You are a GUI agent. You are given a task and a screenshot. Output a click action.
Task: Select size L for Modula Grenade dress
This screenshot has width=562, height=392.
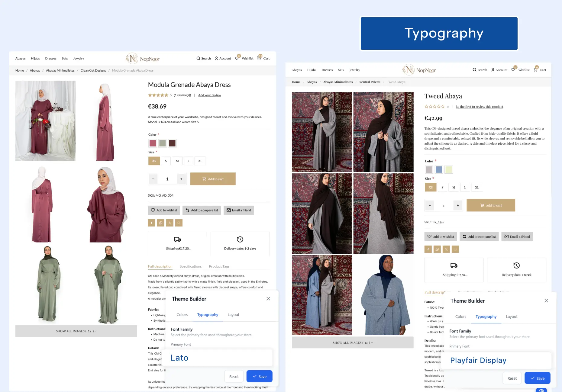[189, 161]
